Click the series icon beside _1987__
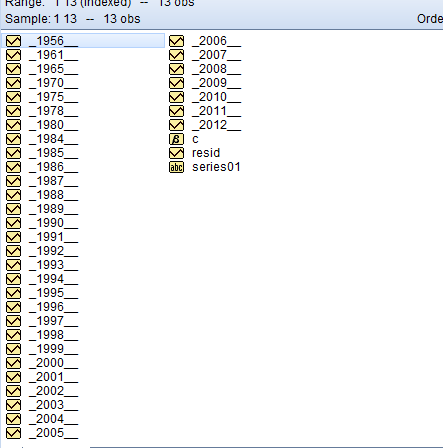443x448 pixels. [x=13, y=181]
